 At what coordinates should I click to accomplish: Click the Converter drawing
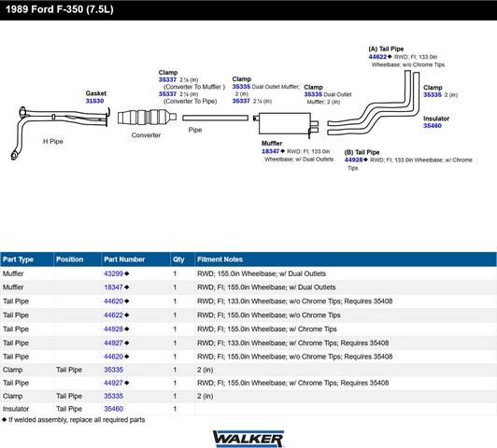pyautogui.click(x=147, y=118)
